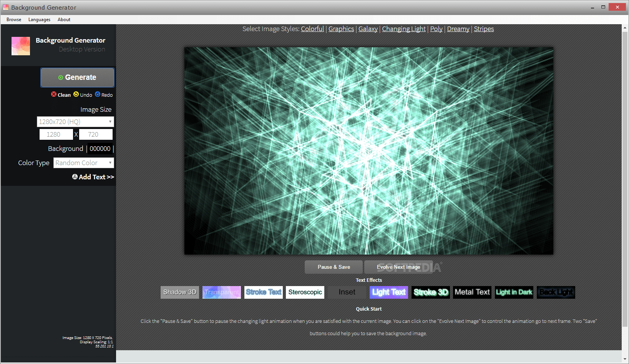
Task: Open the Image Size preset dropdown
Action: [x=75, y=122]
